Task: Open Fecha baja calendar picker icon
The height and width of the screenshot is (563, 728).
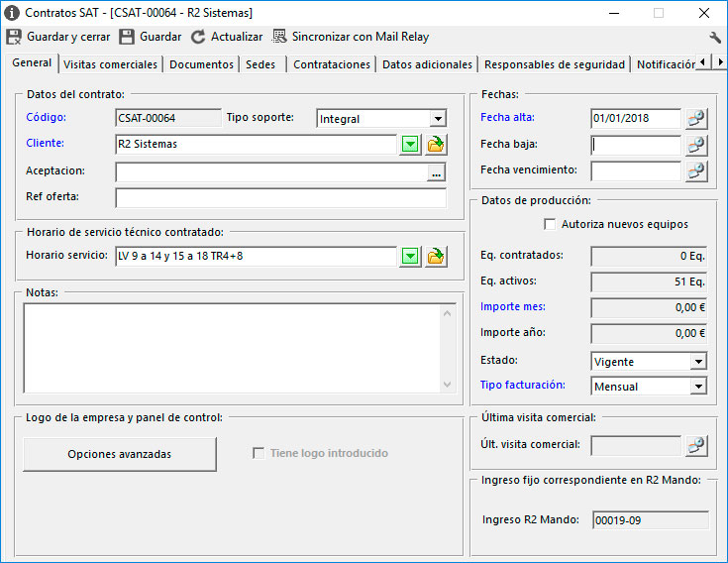Action: click(x=696, y=145)
